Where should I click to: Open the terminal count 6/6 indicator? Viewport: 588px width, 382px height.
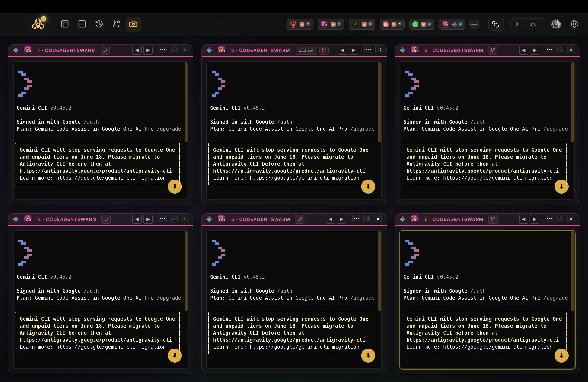pos(528,24)
